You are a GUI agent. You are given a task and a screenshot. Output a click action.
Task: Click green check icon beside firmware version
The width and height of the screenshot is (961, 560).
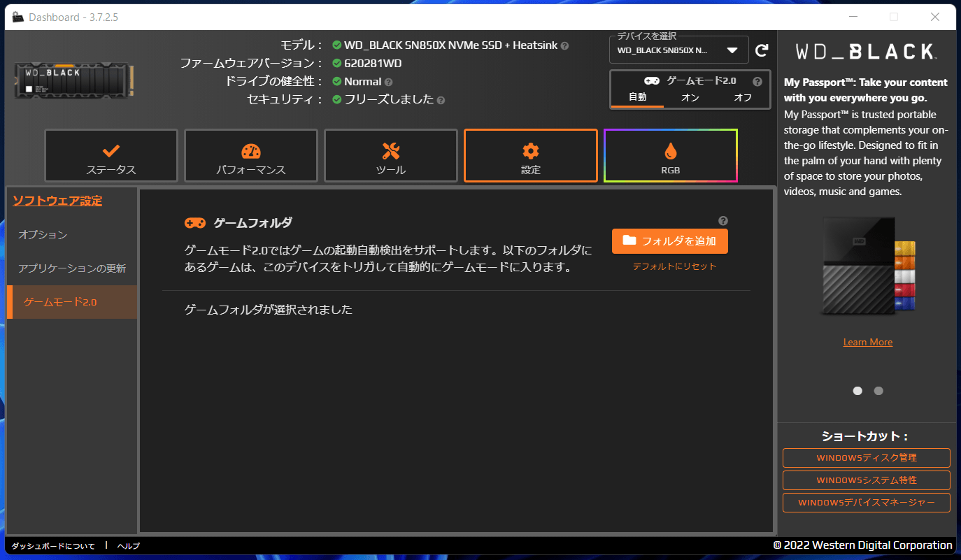pos(337,64)
